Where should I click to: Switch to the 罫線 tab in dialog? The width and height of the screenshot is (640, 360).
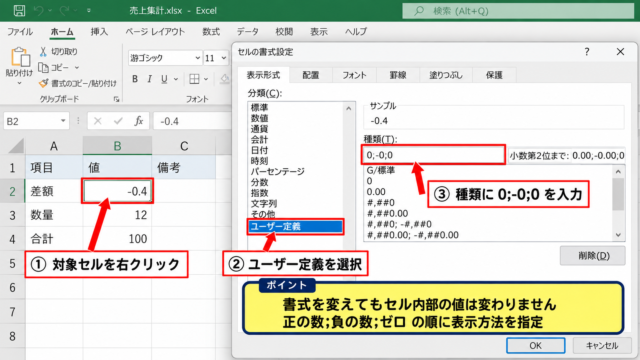(398, 75)
